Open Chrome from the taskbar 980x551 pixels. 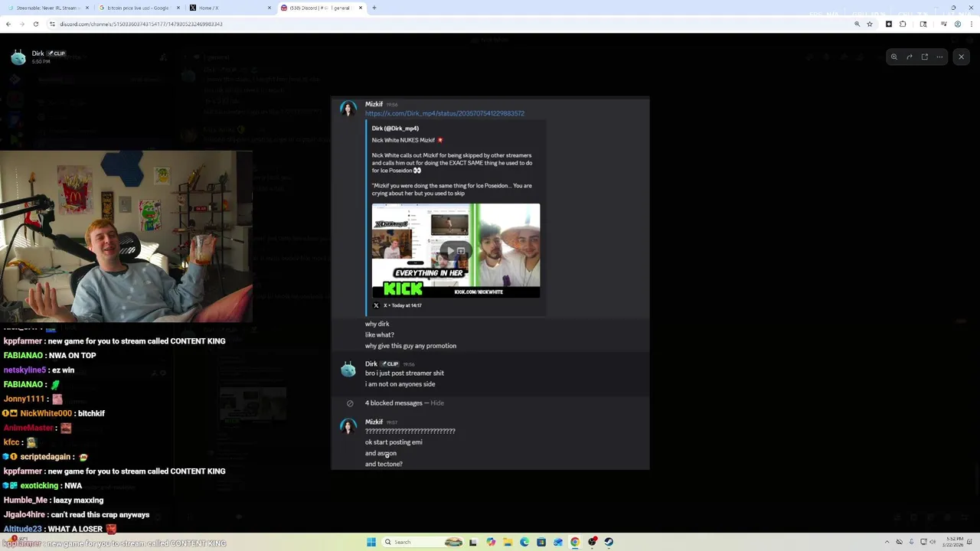575,542
